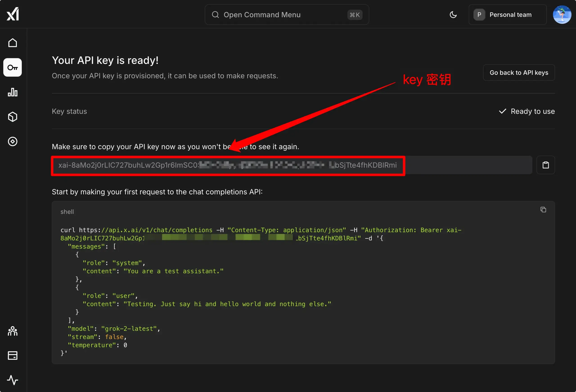Toggle dark mode with moon icon
The height and width of the screenshot is (392, 576).
pyautogui.click(x=453, y=15)
